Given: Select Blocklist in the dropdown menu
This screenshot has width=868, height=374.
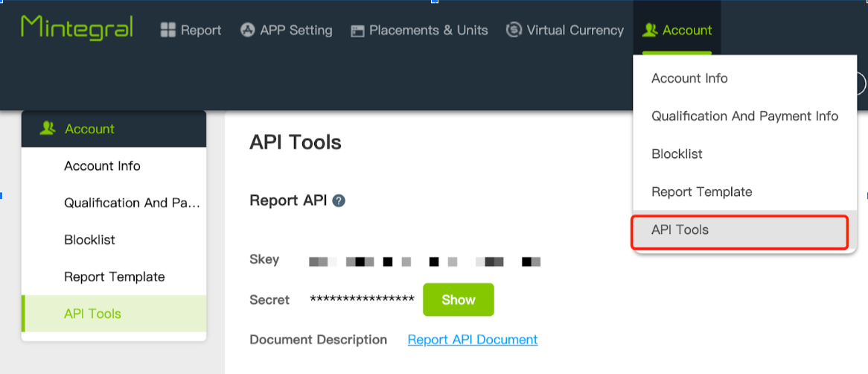Looking at the screenshot, I should [x=744, y=154].
